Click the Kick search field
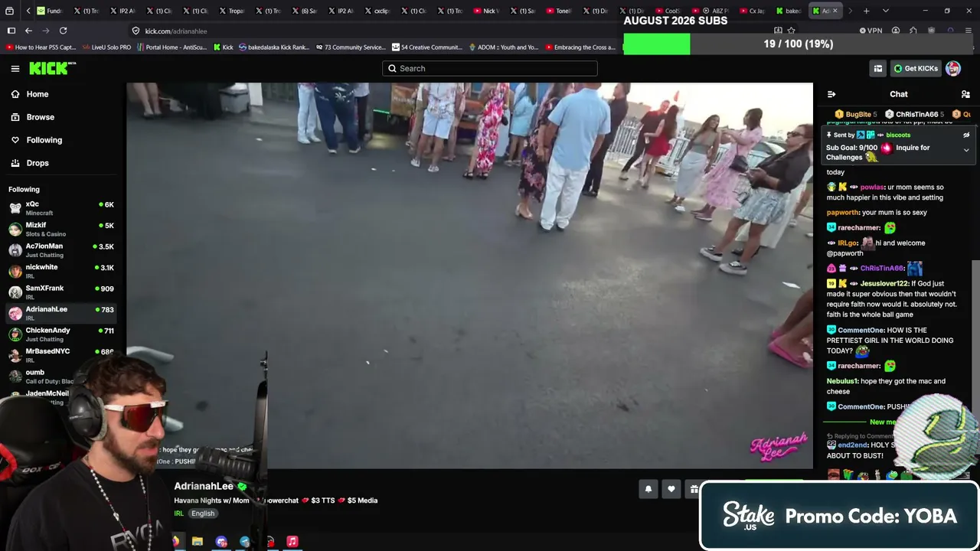The width and height of the screenshot is (980, 551). click(x=490, y=68)
